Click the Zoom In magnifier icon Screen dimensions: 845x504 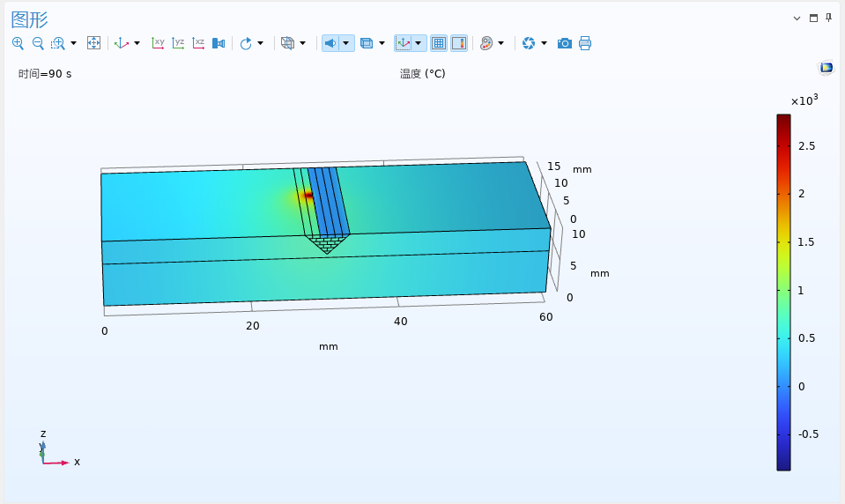(18, 43)
